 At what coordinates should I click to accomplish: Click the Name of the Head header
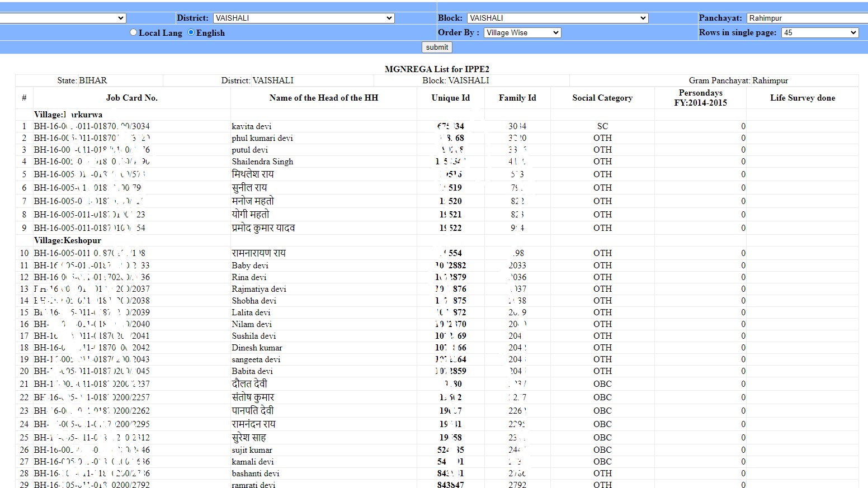click(323, 97)
